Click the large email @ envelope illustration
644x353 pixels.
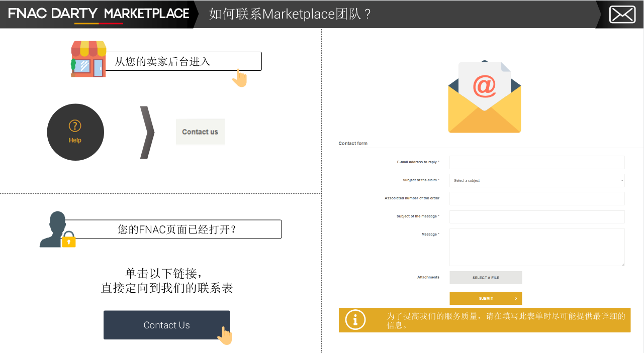[x=484, y=97]
